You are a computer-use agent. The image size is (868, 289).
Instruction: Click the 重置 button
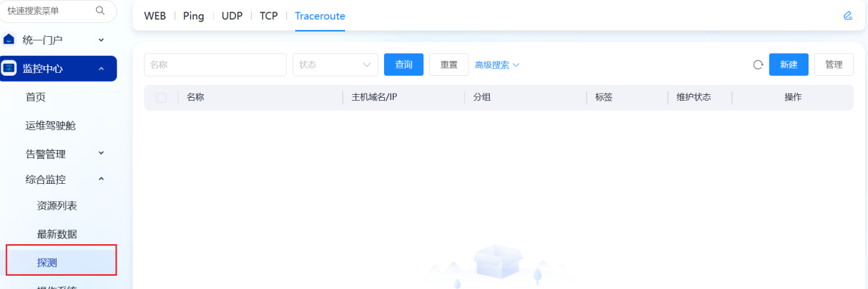[x=449, y=65]
